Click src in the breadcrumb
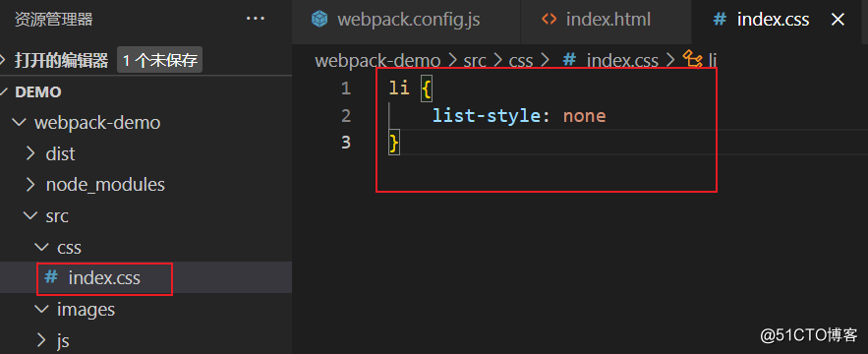The image size is (868, 354). [x=475, y=60]
